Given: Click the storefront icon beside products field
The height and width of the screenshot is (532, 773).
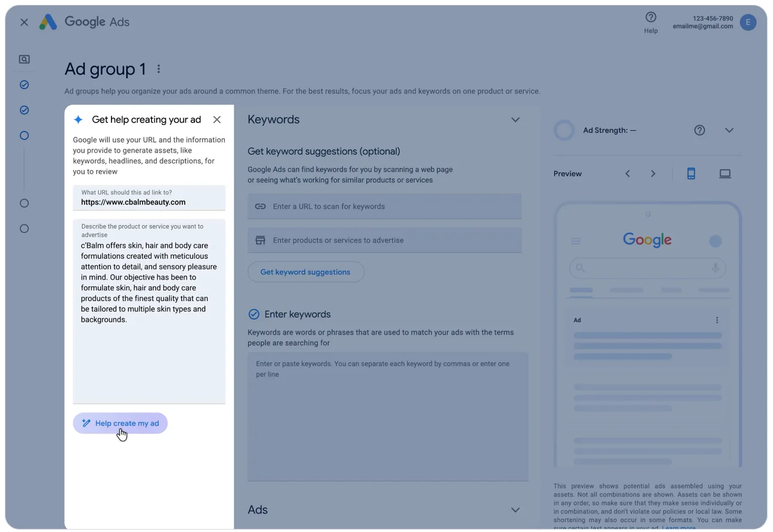Looking at the screenshot, I should pyautogui.click(x=260, y=240).
